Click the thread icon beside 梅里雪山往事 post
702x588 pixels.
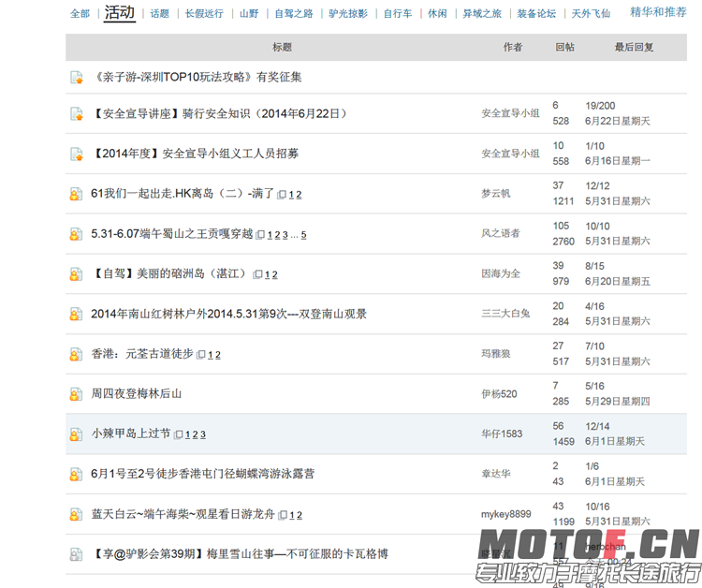[76, 554]
